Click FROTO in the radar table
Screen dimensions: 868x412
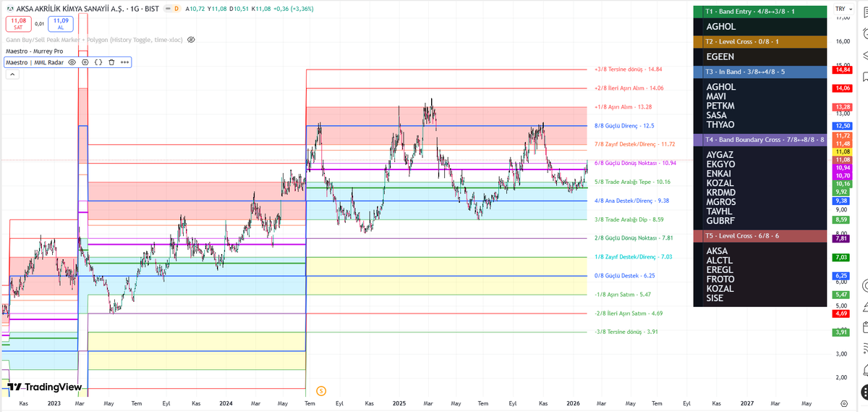point(720,279)
